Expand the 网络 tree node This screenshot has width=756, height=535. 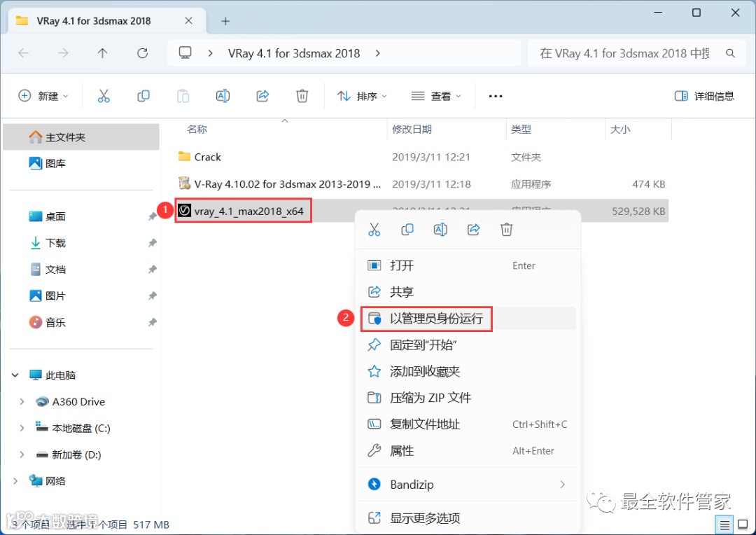[x=15, y=481]
